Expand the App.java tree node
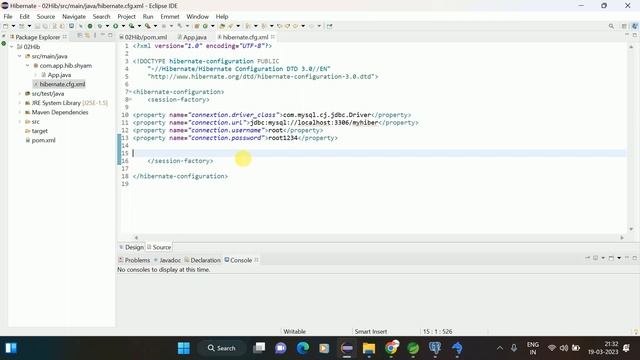This screenshot has width=640, height=360. (x=36, y=75)
